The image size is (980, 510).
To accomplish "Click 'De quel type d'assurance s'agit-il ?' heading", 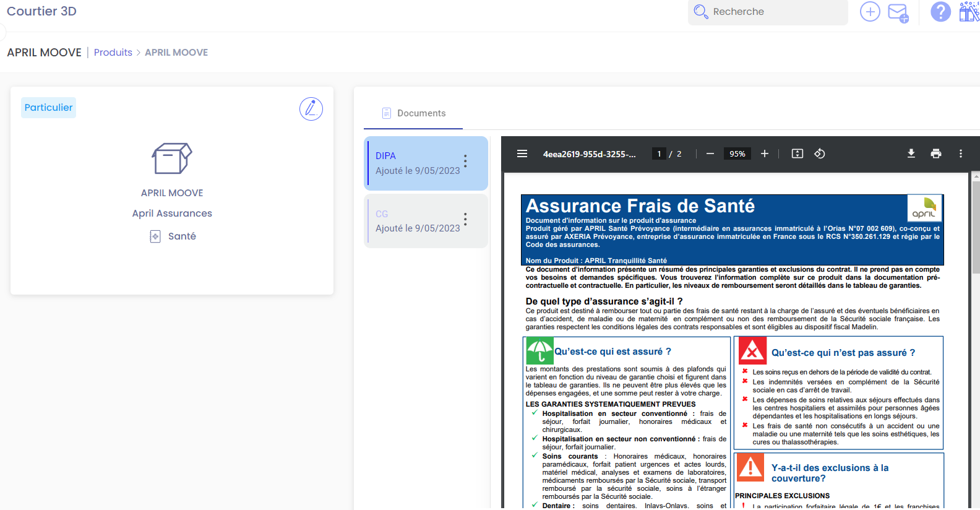I will click(604, 301).
